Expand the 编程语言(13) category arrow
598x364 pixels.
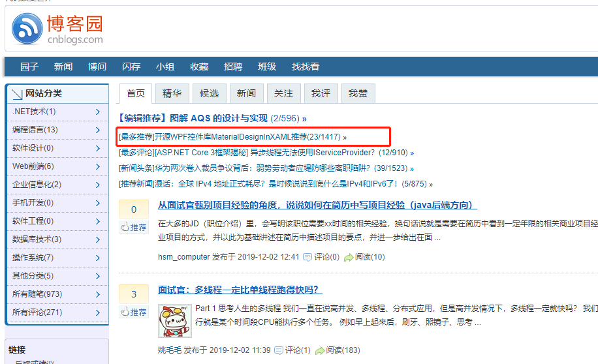tap(98, 130)
